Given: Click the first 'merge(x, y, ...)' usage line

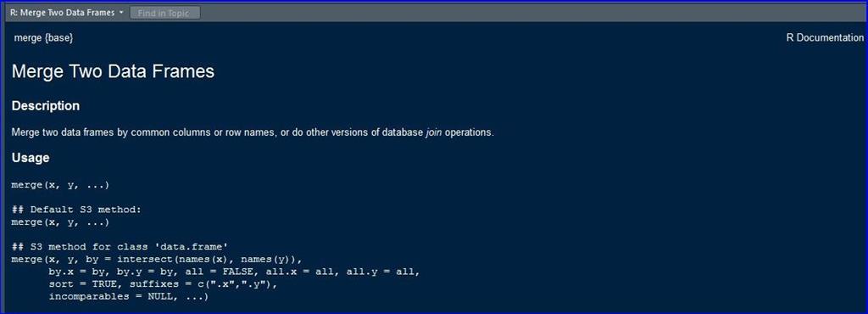Looking at the screenshot, I should pyautogui.click(x=60, y=184).
